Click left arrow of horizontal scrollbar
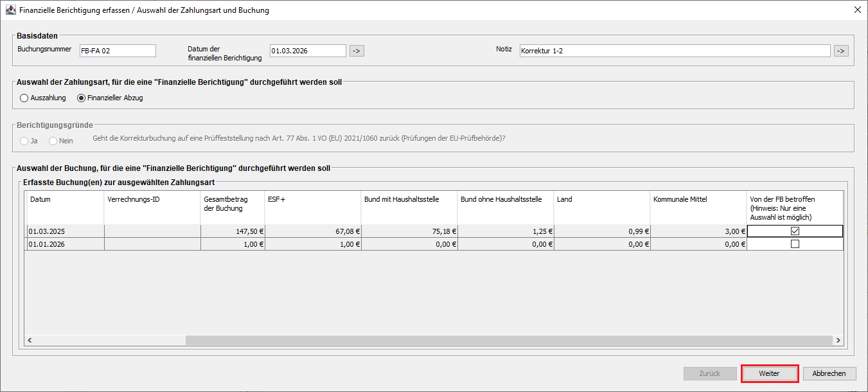This screenshot has width=868, height=392. 30,341
